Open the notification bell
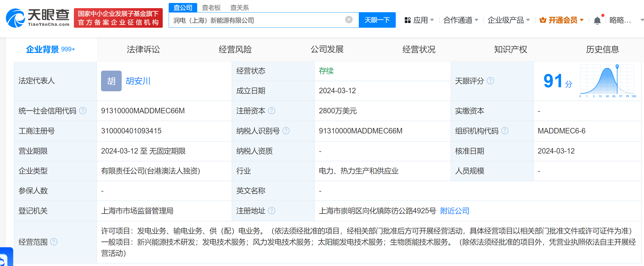The image size is (644, 266). pos(597,20)
